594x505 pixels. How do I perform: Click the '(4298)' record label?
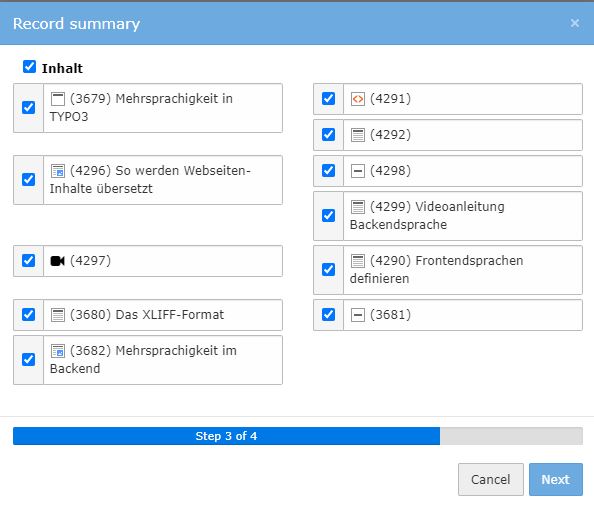[x=391, y=171]
